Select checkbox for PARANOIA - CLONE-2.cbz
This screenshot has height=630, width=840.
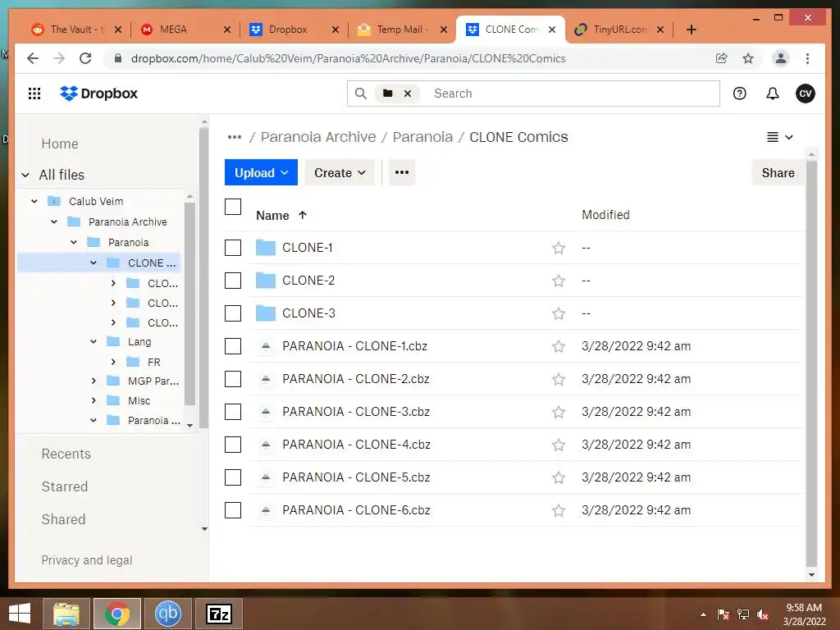233,379
